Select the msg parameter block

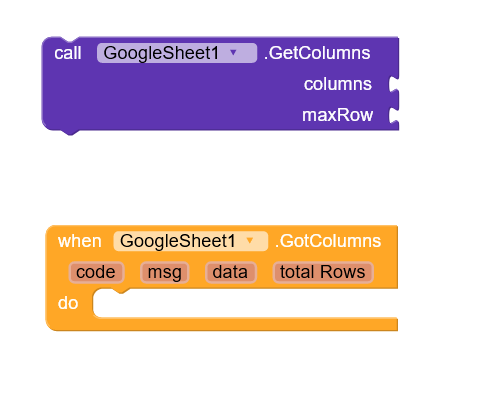tap(165, 272)
